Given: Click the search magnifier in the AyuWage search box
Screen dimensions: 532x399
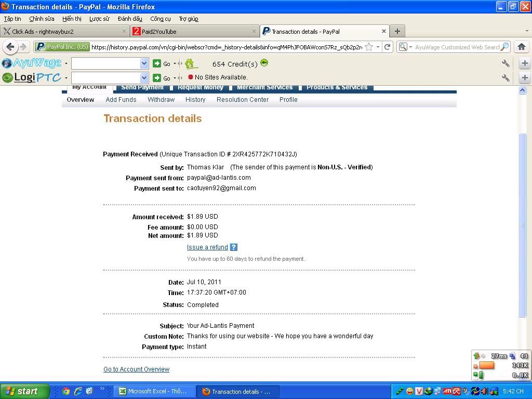Looking at the screenshot, I should tap(505, 47).
